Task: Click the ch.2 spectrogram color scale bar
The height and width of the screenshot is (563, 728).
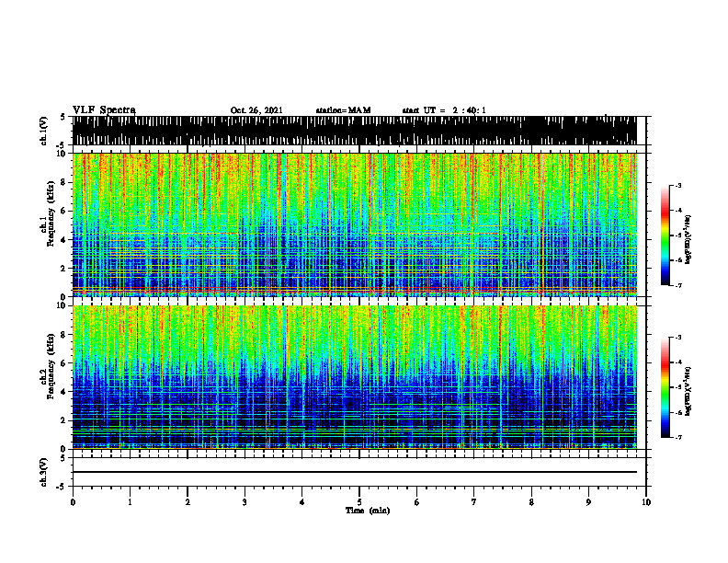Action: tap(665, 387)
